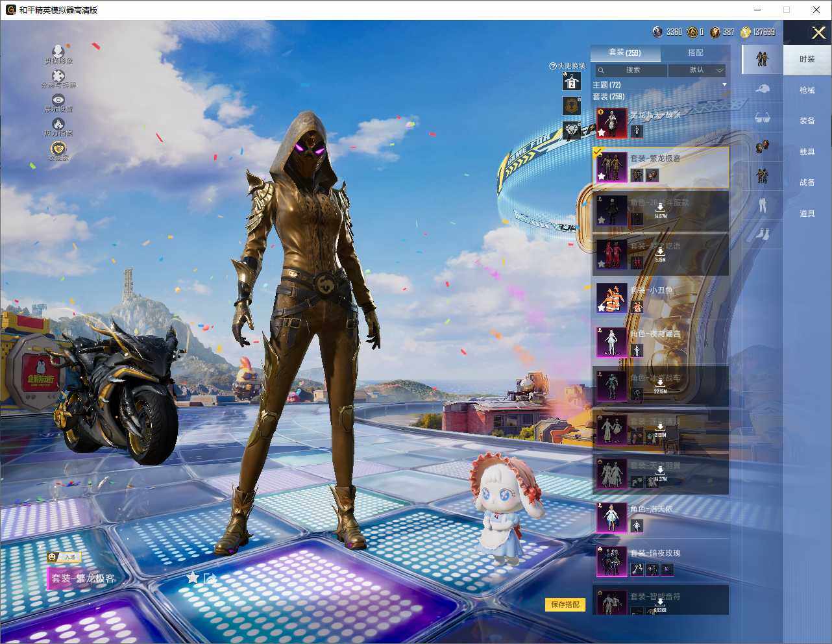Open the 装备 category tab
832x644 pixels.
click(807, 121)
